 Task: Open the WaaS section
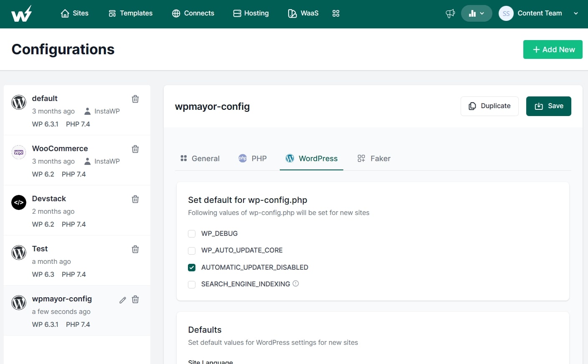point(303,13)
